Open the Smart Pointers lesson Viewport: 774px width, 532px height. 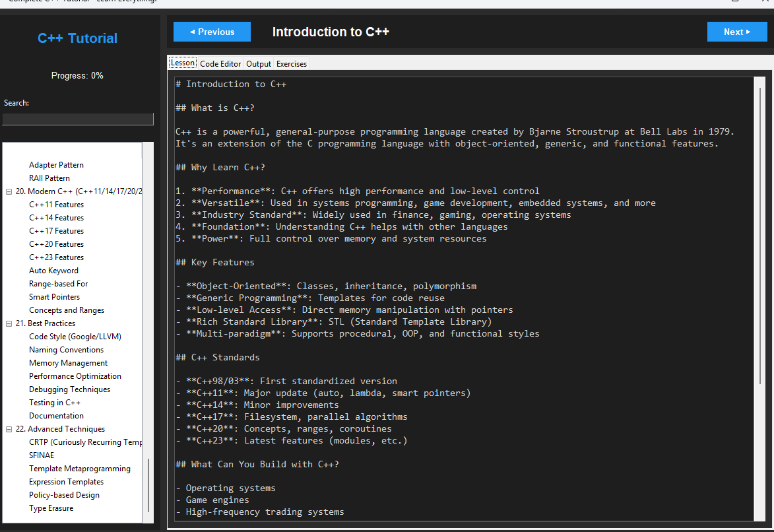coord(54,297)
